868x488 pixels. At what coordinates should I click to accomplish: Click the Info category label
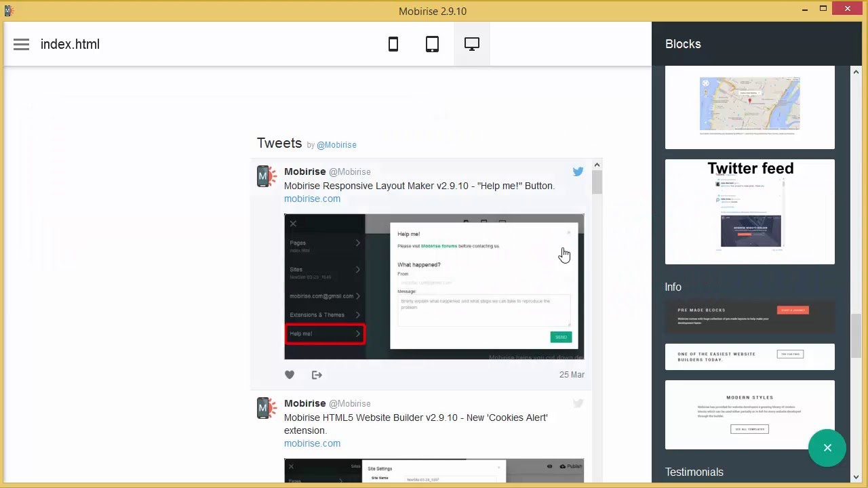673,287
